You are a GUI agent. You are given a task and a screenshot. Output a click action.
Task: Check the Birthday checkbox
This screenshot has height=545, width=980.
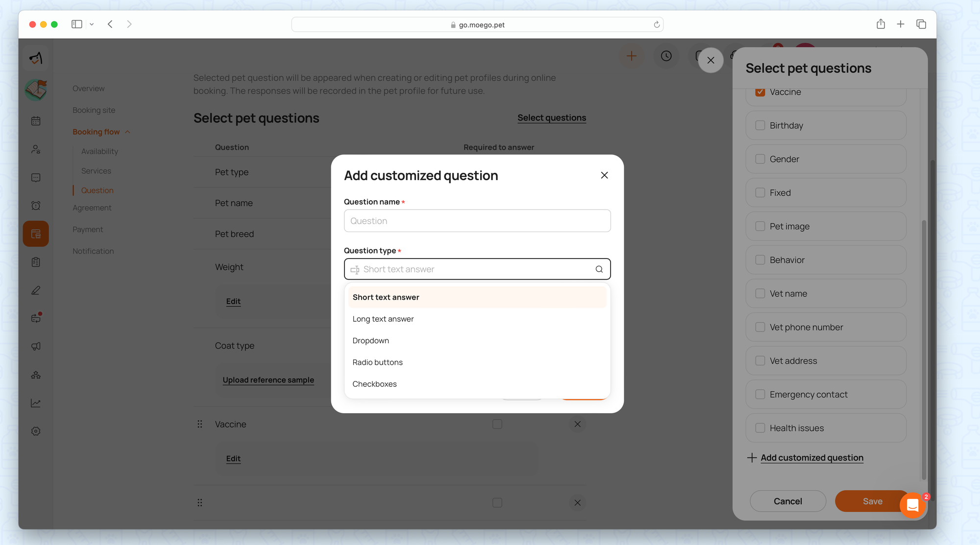click(x=760, y=125)
